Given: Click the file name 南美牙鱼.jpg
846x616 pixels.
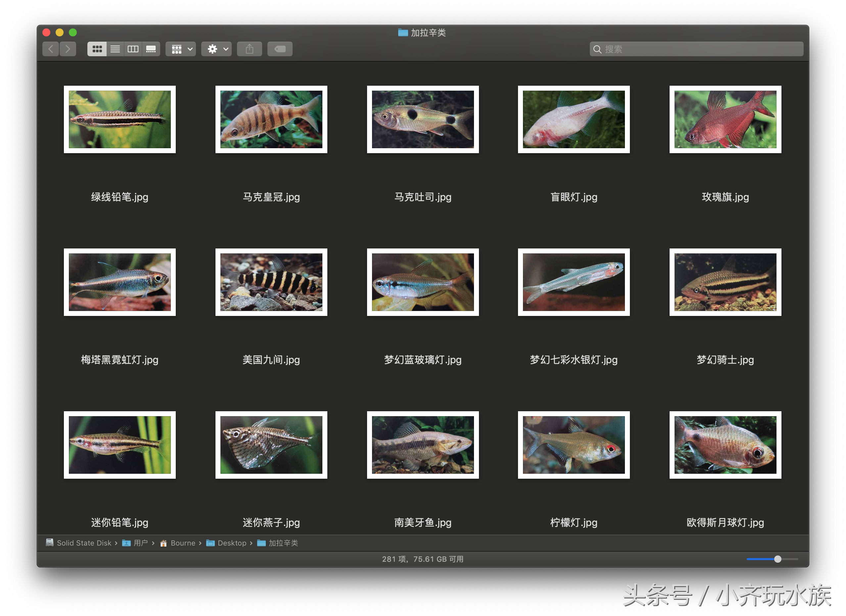Looking at the screenshot, I should click(x=423, y=522).
